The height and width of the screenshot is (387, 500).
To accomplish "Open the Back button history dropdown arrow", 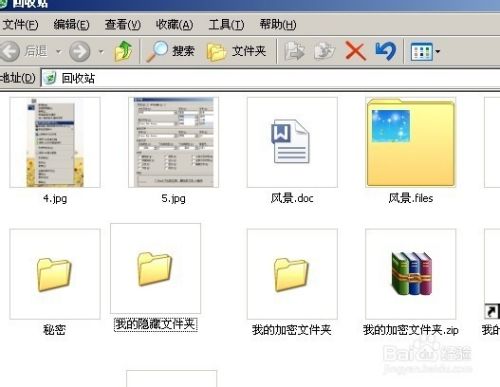I will [x=59, y=52].
